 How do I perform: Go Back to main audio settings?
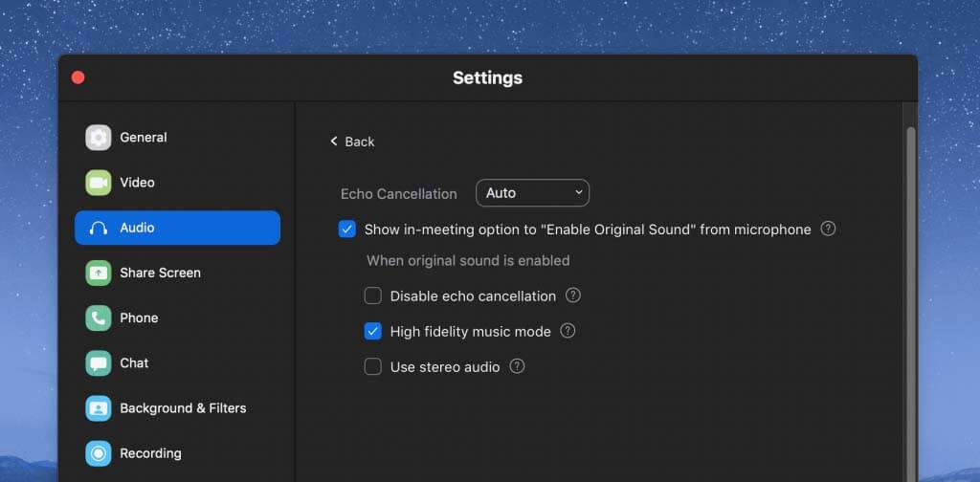(x=352, y=142)
